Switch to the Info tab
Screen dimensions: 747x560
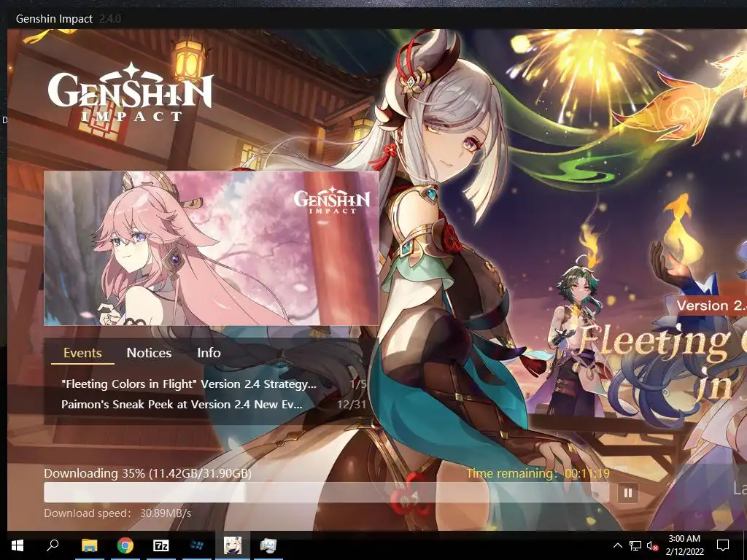[209, 353]
